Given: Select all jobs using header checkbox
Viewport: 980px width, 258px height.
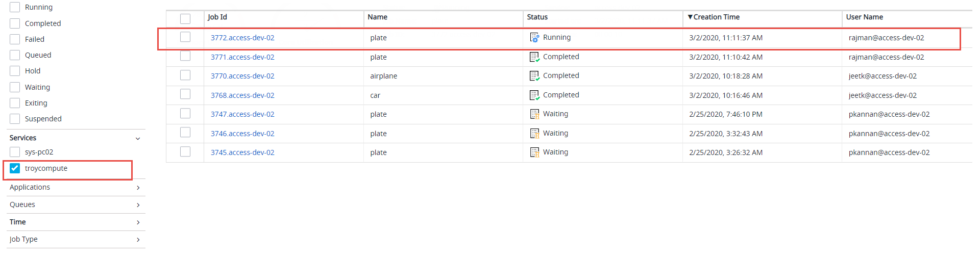Looking at the screenshot, I should [x=185, y=19].
